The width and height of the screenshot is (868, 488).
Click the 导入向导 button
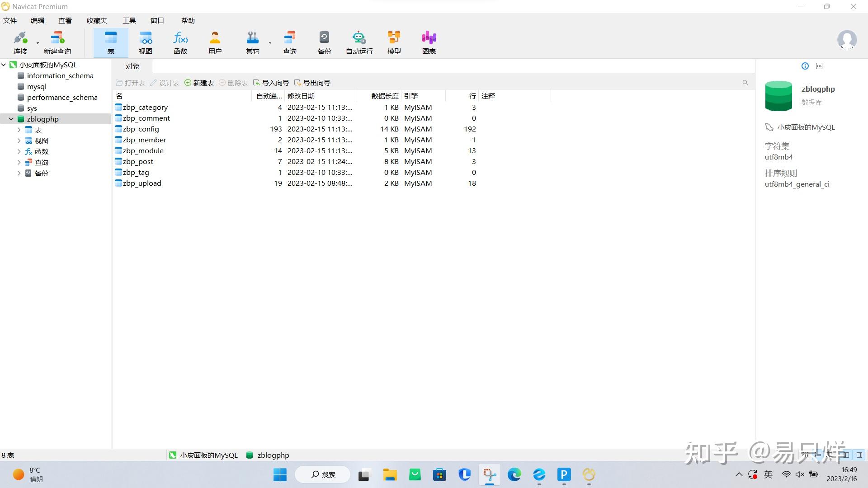pyautogui.click(x=271, y=83)
